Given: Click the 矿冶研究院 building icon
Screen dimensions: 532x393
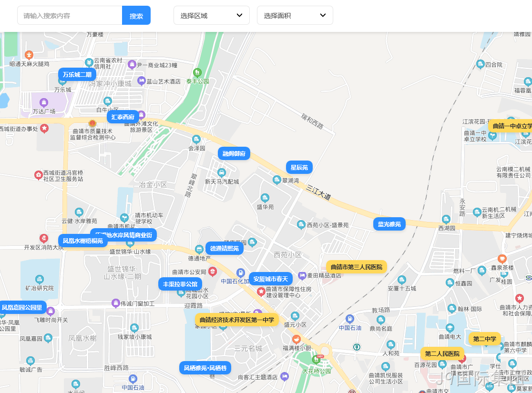Looking at the screenshot, I should point(40,280).
